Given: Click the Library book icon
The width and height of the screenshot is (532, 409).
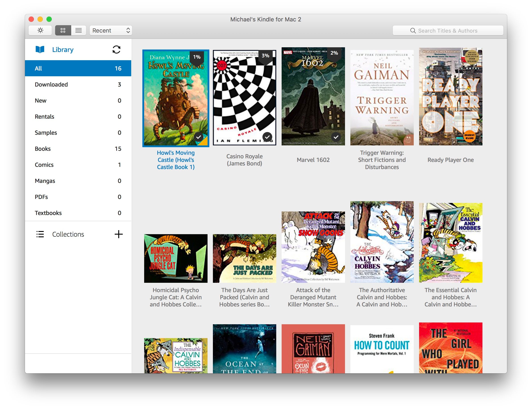Looking at the screenshot, I should (x=40, y=50).
